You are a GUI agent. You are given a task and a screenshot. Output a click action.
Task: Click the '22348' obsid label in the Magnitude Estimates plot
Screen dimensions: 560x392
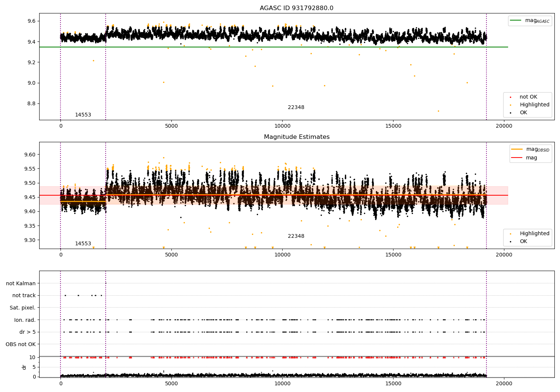(x=296, y=236)
